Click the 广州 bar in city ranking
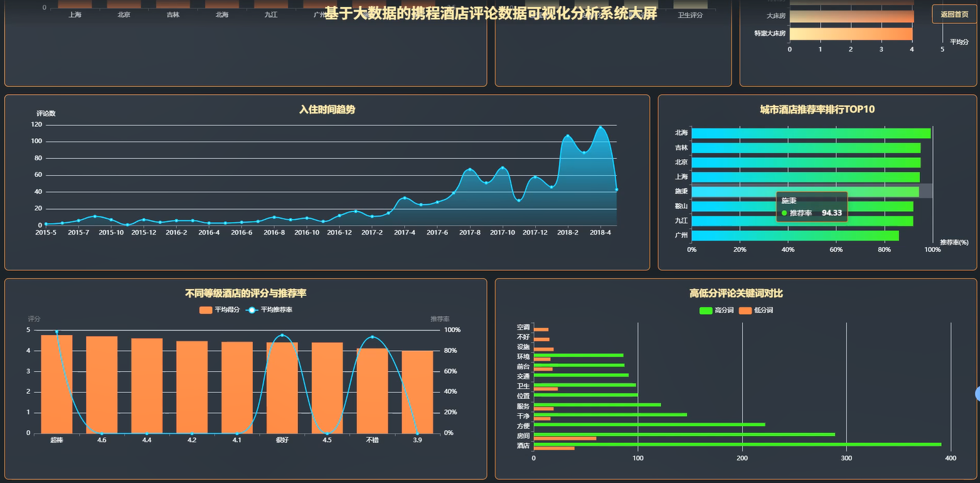Image resolution: width=980 pixels, height=483 pixels. click(x=795, y=236)
